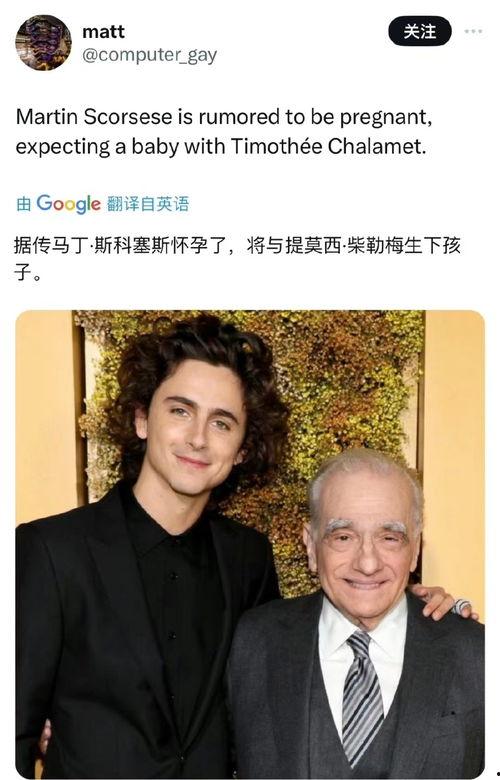Click the Chinese text 提莫西·柴勒梅生下孩
The image size is (500, 780).
373,246
